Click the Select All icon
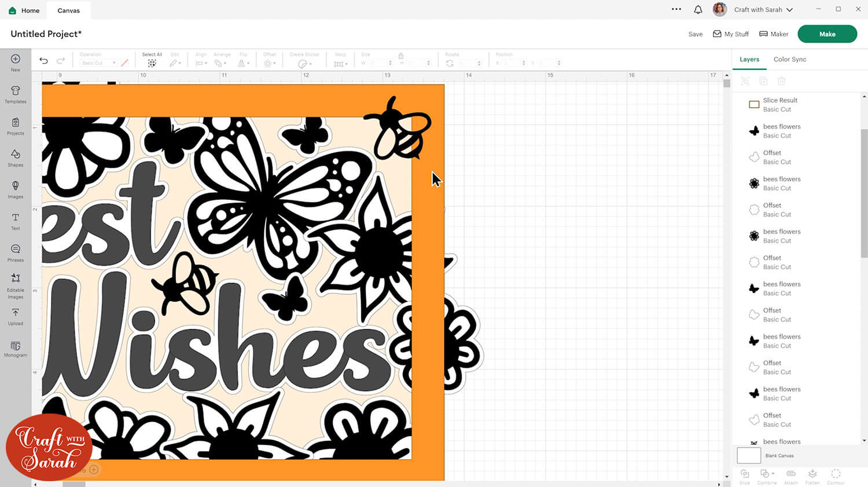This screenshot has width=868, height=487. pos(152,63)
